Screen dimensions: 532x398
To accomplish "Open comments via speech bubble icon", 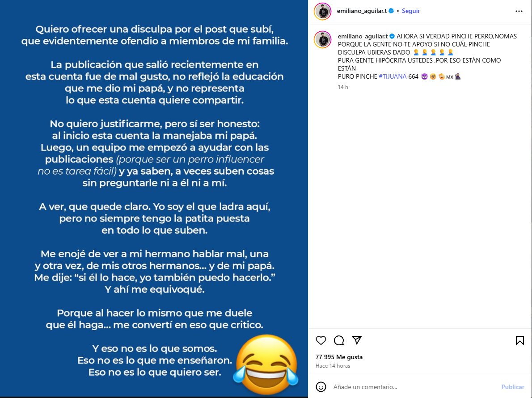I will pos(338,340).
